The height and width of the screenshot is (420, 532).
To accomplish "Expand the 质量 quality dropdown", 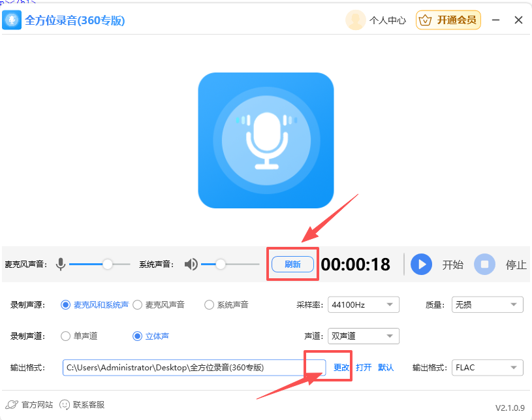I will [x=487, y=304].
